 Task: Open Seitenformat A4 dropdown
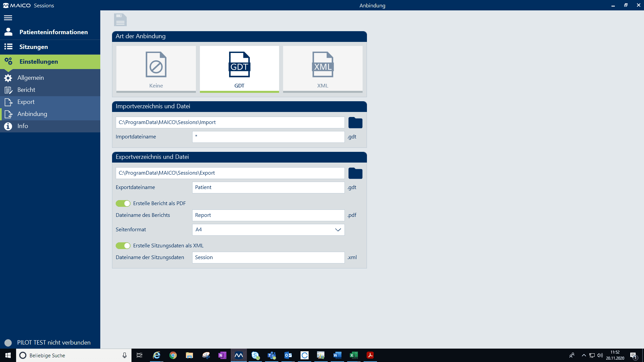pyautogui.click(x=268, y=230)
